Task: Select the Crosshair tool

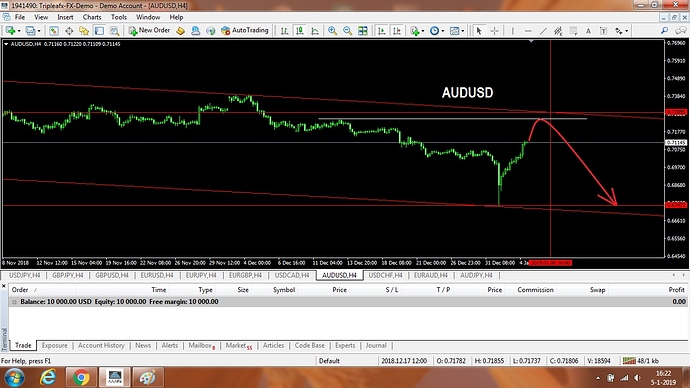Action: (x=494, y=30)
